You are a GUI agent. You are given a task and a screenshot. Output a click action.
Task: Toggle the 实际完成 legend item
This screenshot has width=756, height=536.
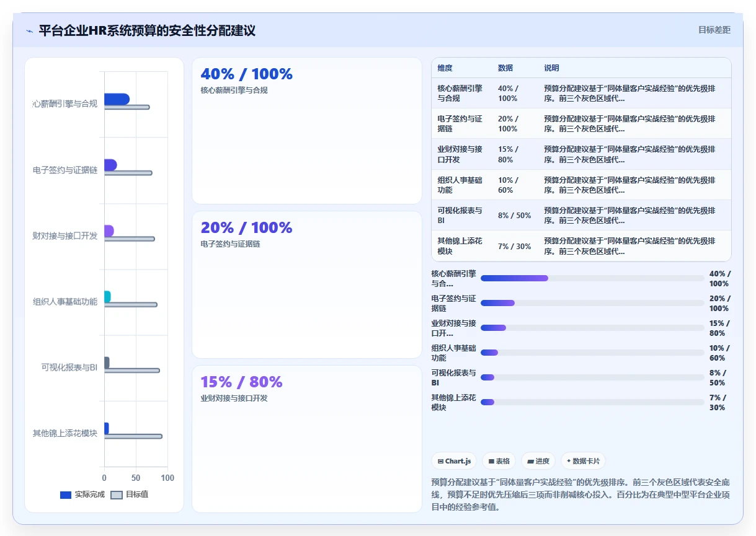pos(82,494)
